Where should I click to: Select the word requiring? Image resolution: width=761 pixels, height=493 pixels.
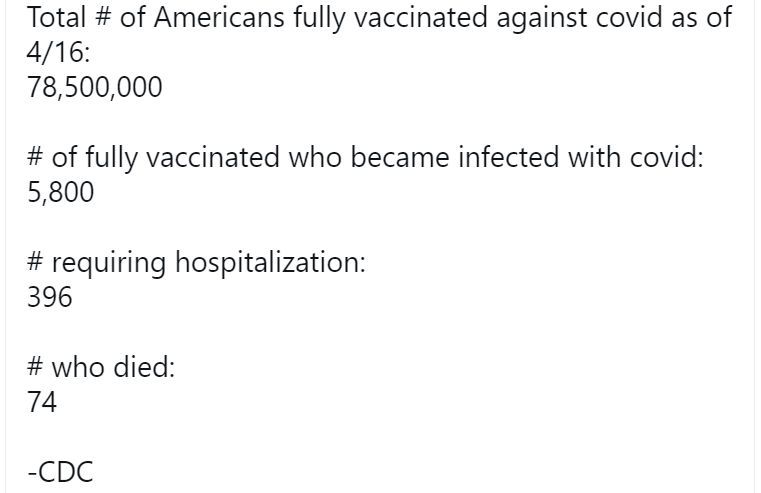(x=109, y=263)
